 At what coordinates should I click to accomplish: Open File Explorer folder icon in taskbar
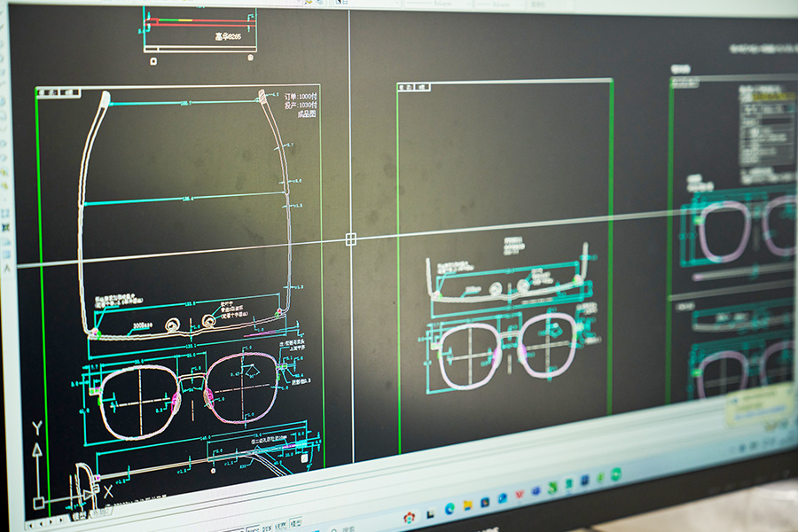tap(467, 505)
